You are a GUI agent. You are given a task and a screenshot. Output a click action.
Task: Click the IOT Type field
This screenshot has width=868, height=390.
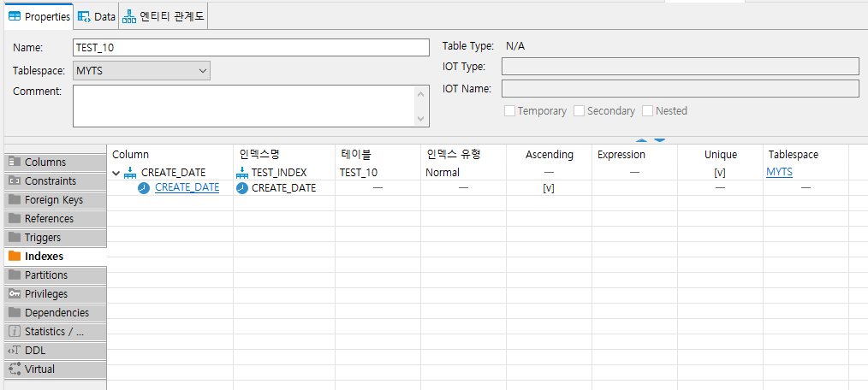[x=681, y=67]
